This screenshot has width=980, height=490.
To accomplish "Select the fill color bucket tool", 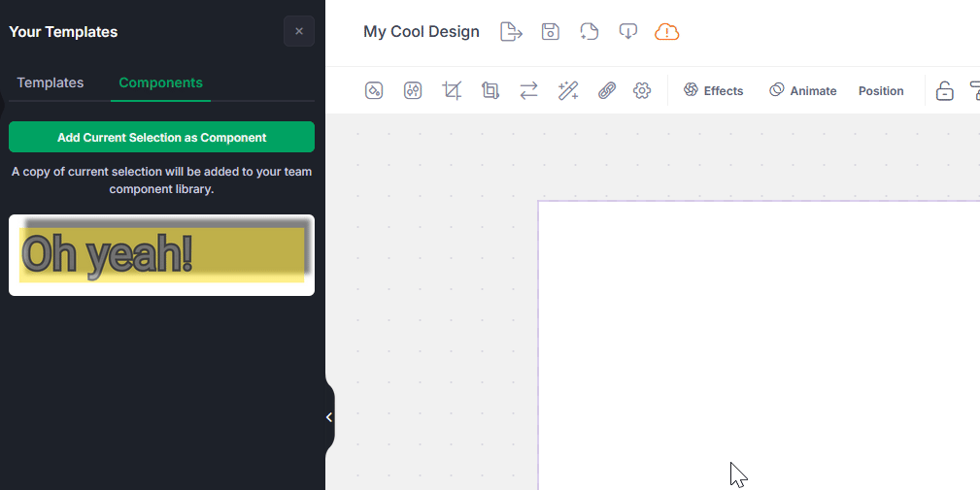I will 374,90.
